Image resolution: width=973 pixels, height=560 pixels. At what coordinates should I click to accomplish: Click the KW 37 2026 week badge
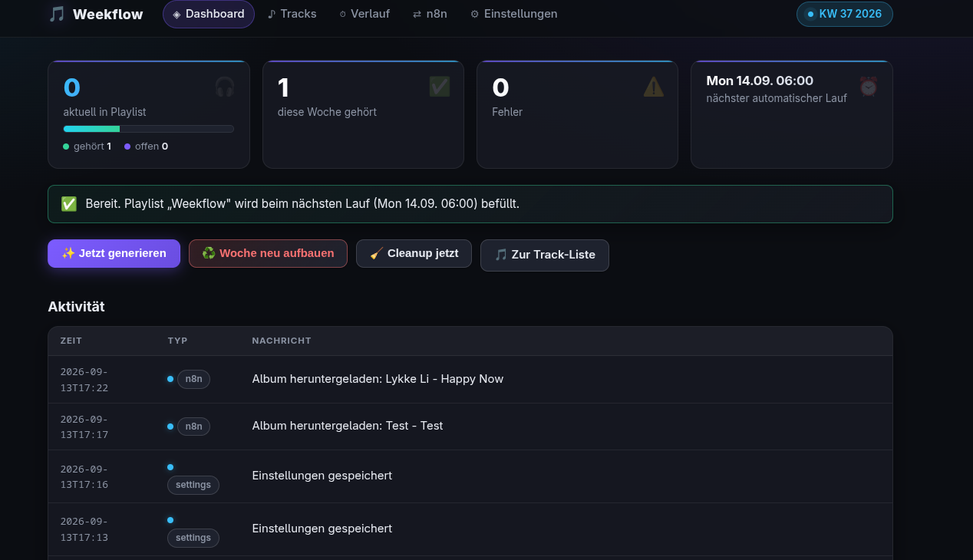pyautogui.click(x=845, y=14)
